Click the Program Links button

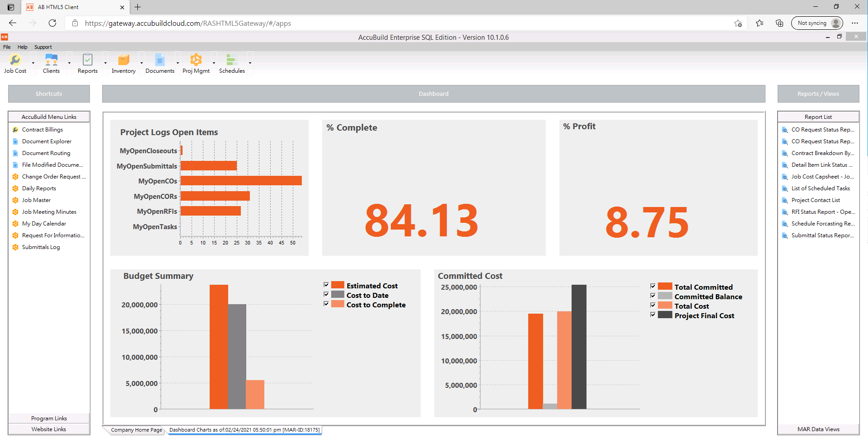(x=48, y=418)
